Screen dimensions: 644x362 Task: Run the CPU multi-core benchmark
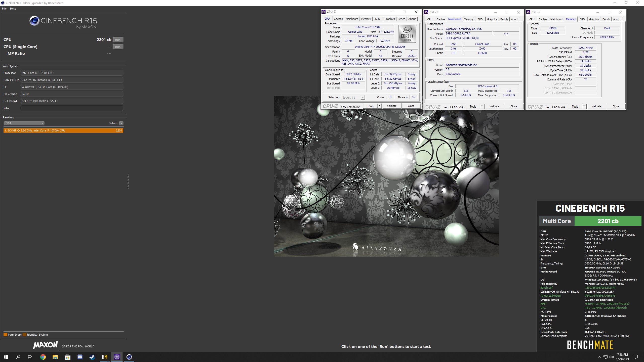(118, 39)
